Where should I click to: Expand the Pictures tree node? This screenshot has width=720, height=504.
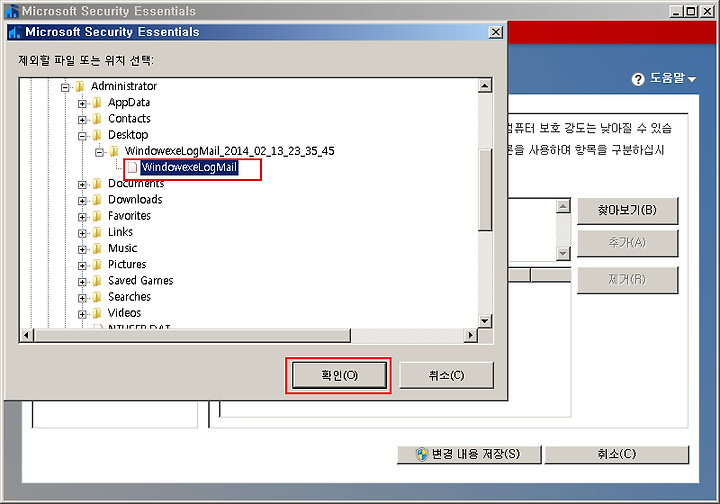(82, 265)
